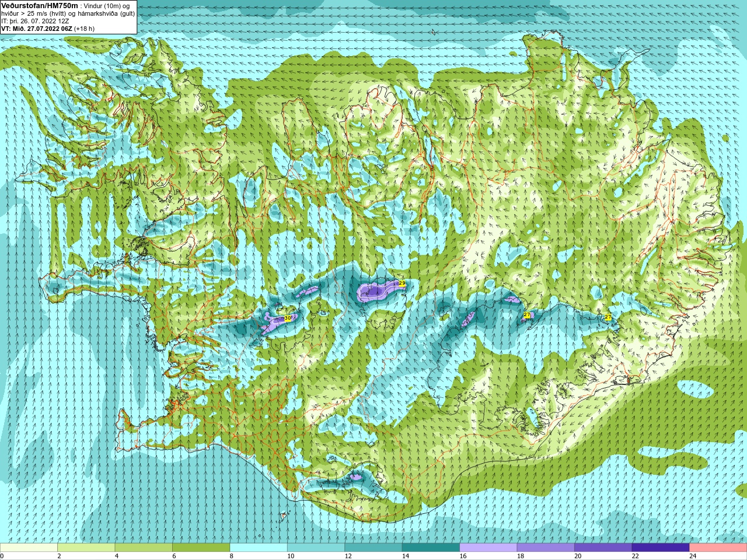
Task: Click the 'IT: þri. 26. 07. 2022 12Z' line
Action: point(35,21)
